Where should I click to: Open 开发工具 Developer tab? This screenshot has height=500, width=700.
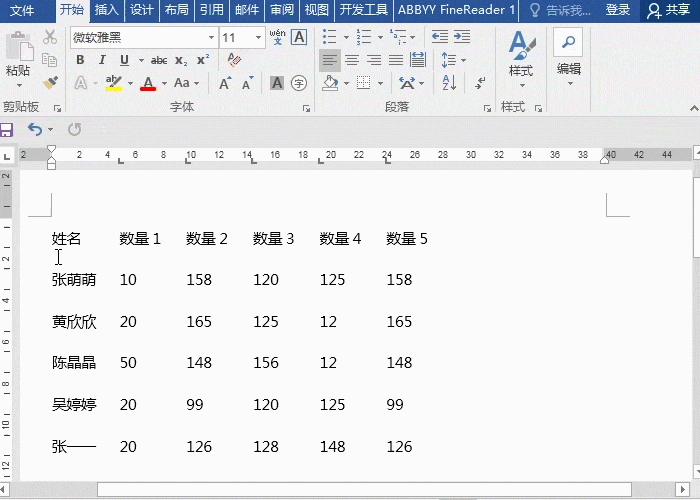click(x=364, y=10)
